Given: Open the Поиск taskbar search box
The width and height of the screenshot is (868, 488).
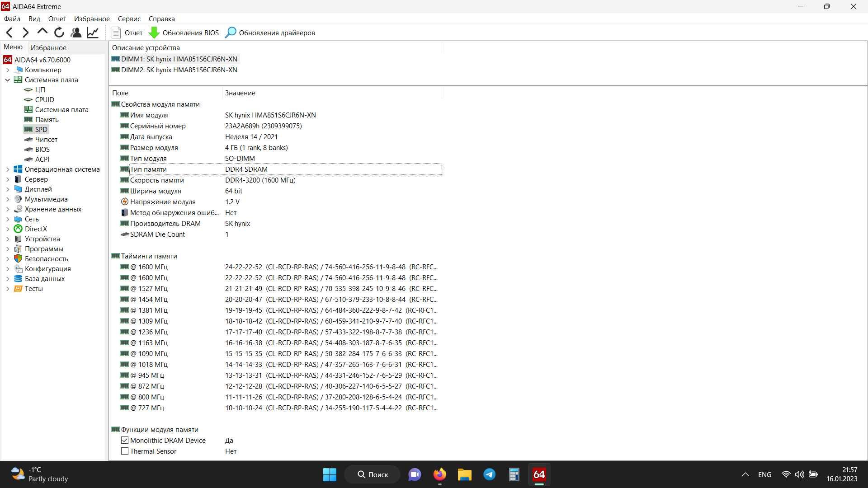Looking at the screenshot, I should [x=373, y=474].
